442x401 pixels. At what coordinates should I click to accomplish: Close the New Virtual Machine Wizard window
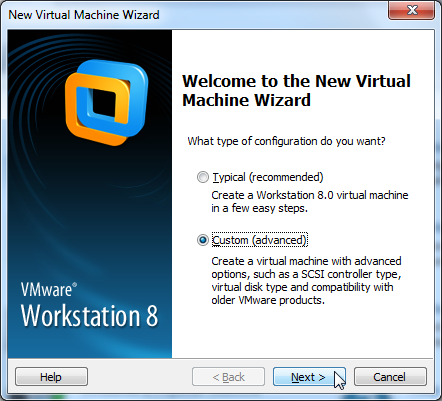point(412,10)
